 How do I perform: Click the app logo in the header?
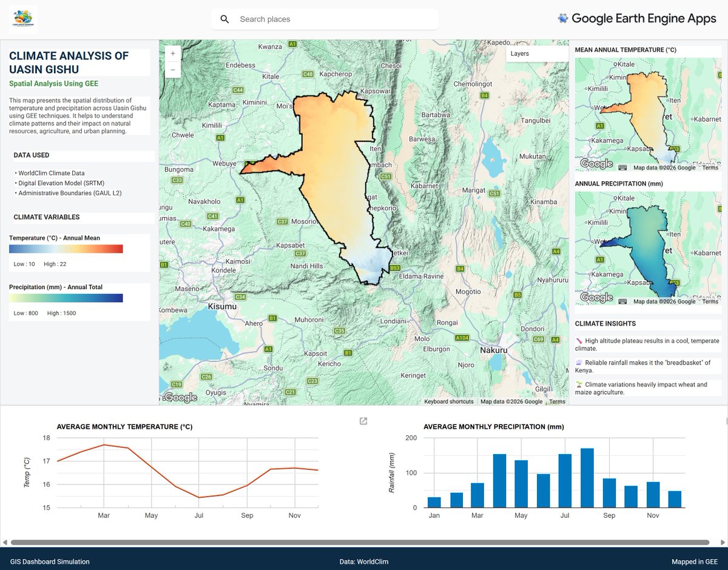click(23, 19)
